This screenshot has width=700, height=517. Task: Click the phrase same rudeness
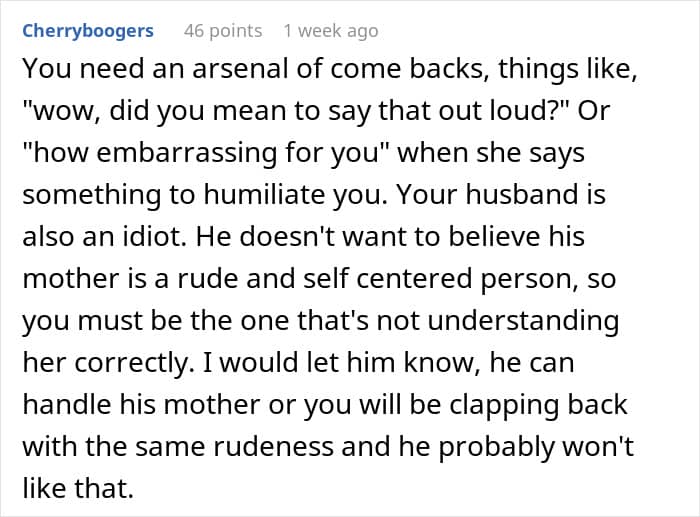[234, 446]
